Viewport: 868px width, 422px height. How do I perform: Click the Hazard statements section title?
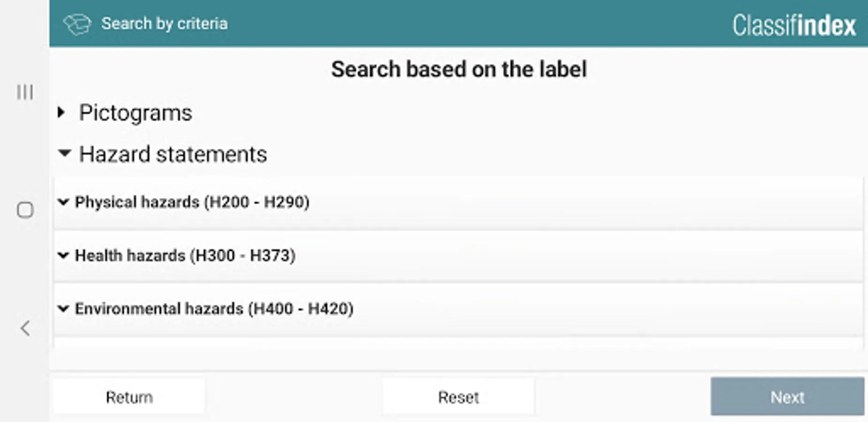(x=173, y=154)
